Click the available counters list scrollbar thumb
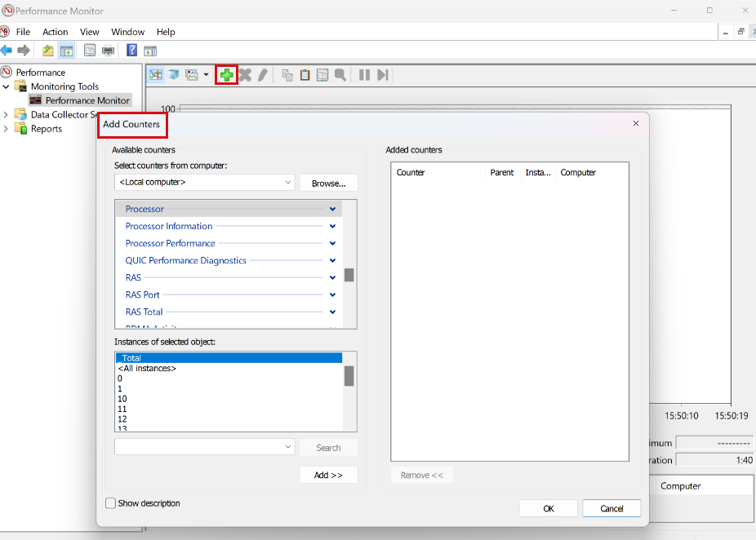The image size is (756, 540). pyautogui.click(x=349, y=275)
